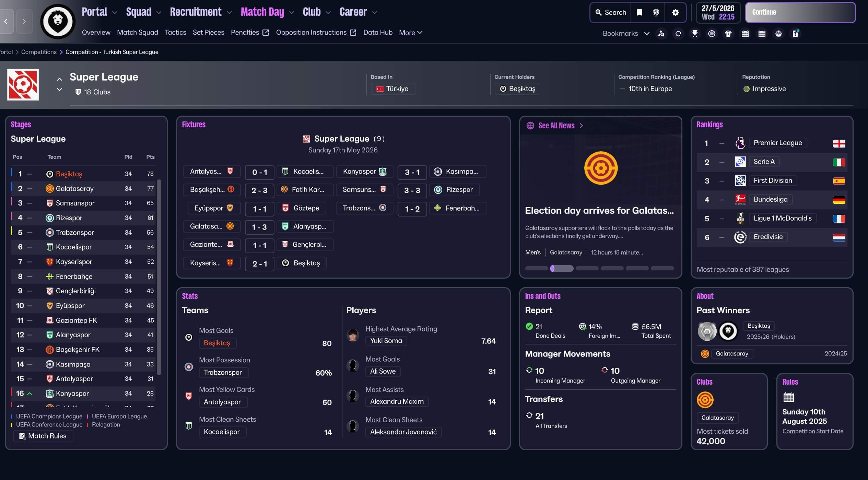Go to previous competition with up chevron

(59, 79)
